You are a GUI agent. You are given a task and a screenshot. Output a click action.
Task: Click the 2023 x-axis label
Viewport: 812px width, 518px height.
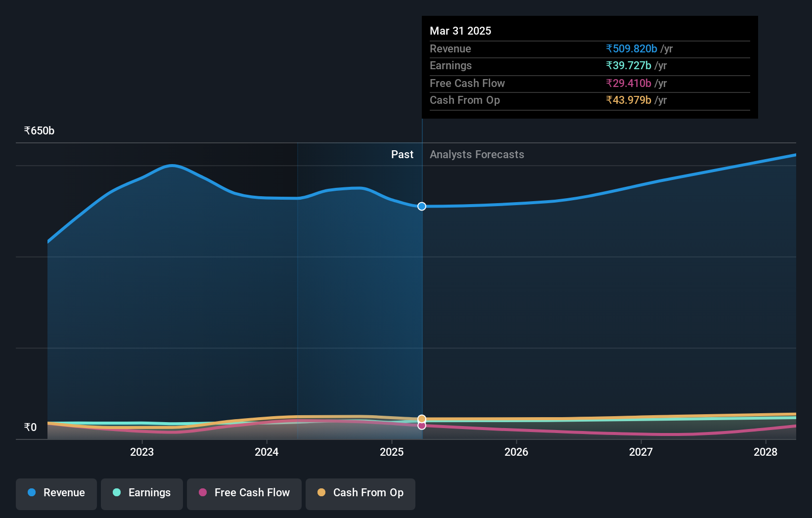(x=142, y=452)
